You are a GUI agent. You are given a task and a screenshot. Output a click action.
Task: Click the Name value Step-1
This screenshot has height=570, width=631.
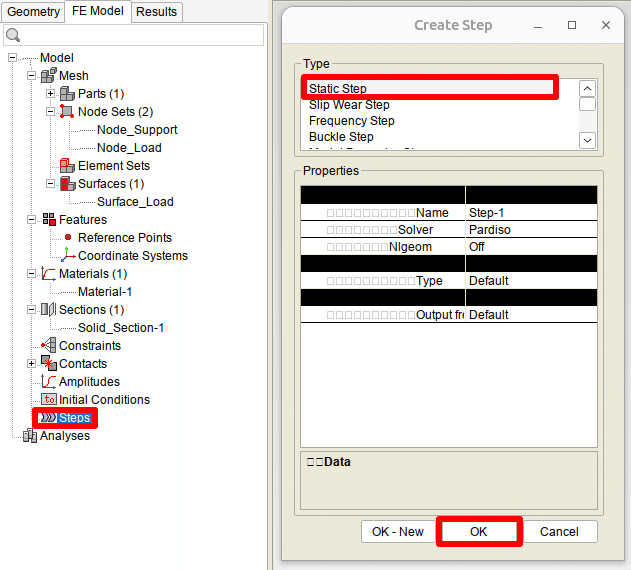tap(531, 213)
